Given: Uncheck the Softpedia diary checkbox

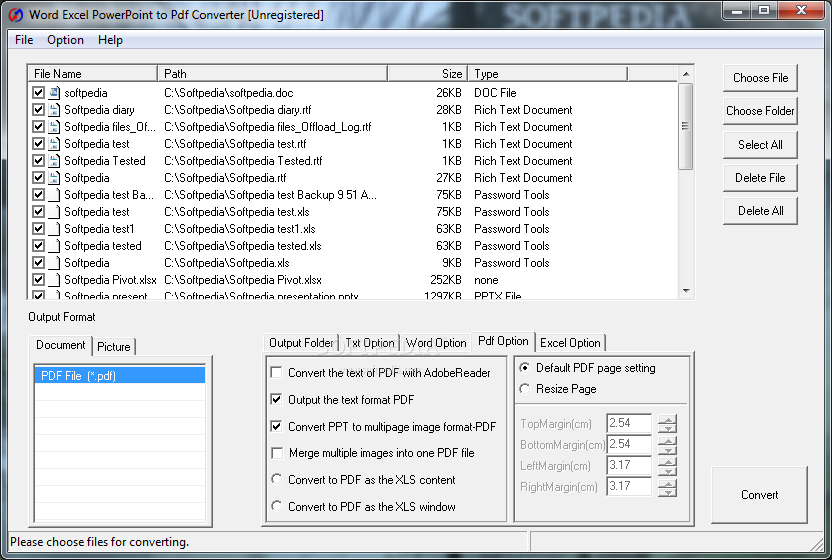Looking at the screenshot, I should click(38, 110).
